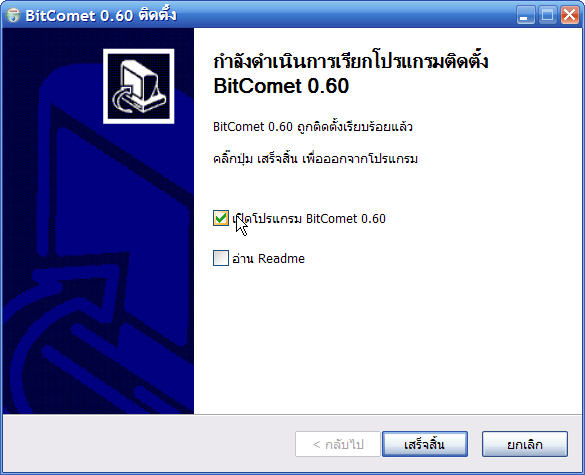The image size is (585, 475).
Task: Close the installer with the red X
Action: point(570,15)
